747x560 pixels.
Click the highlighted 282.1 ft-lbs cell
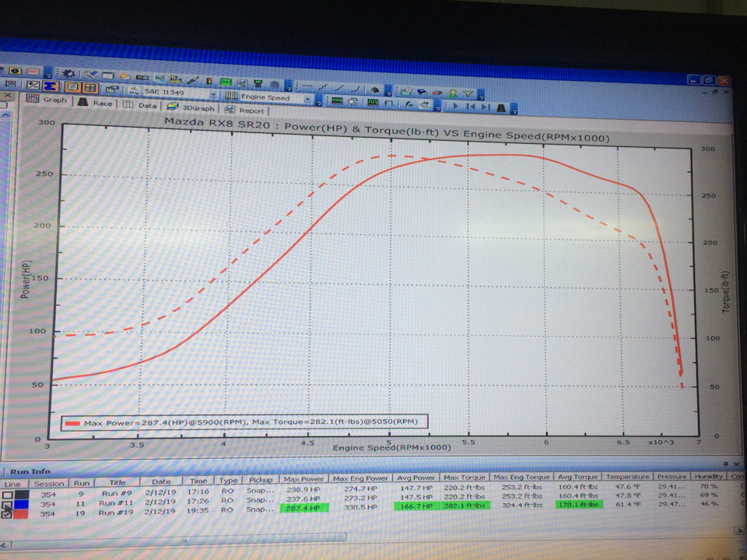(464, 506)
